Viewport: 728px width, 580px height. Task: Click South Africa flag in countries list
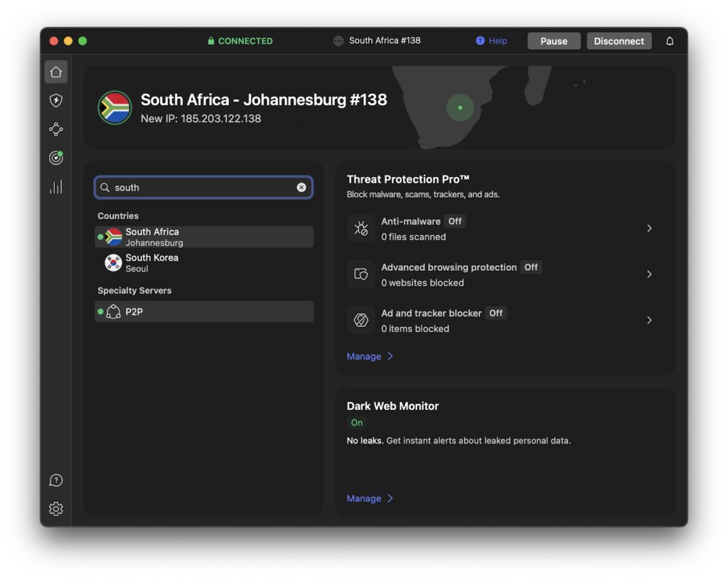pyautogui.click(x=113, y=237)
